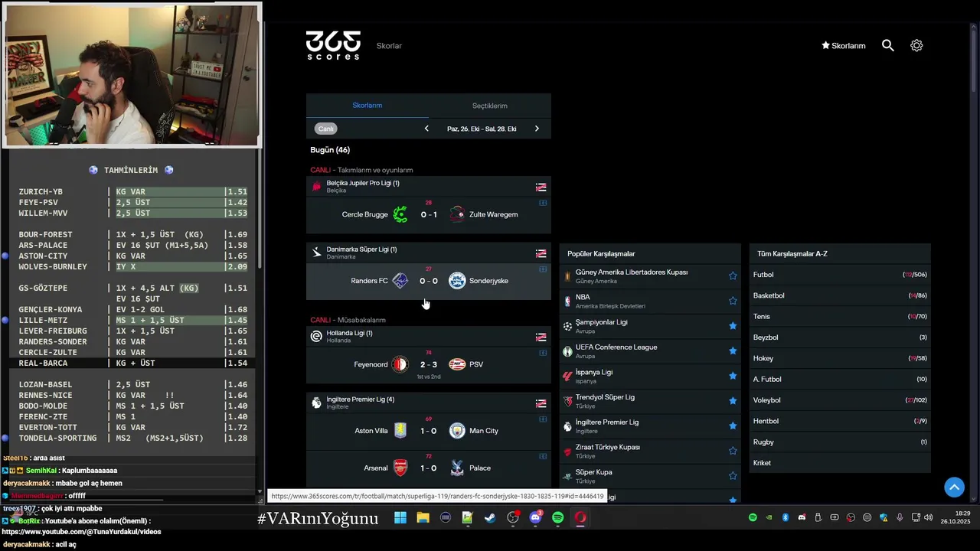This screenshot has height=551, width=980.
Task: Open TV broadcast icon for Belçika Jupiler Pro Ligi
Action: (541, 187)
